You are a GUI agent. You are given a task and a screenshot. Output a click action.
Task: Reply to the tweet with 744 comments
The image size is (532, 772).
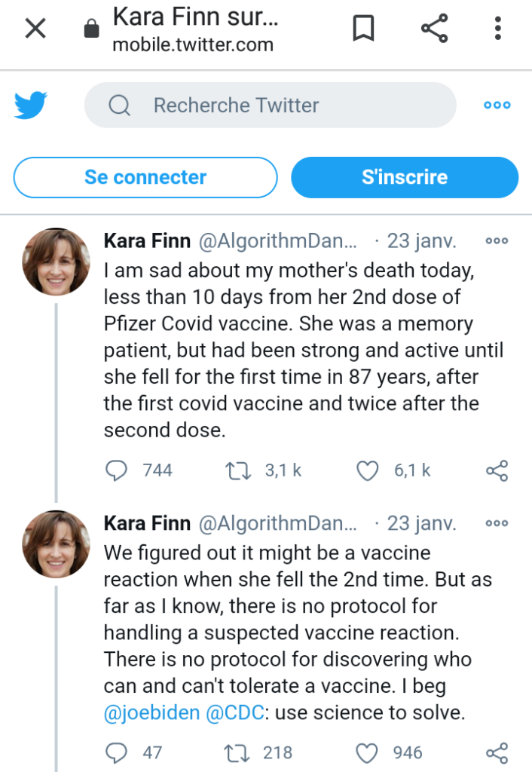pos(116,471)
